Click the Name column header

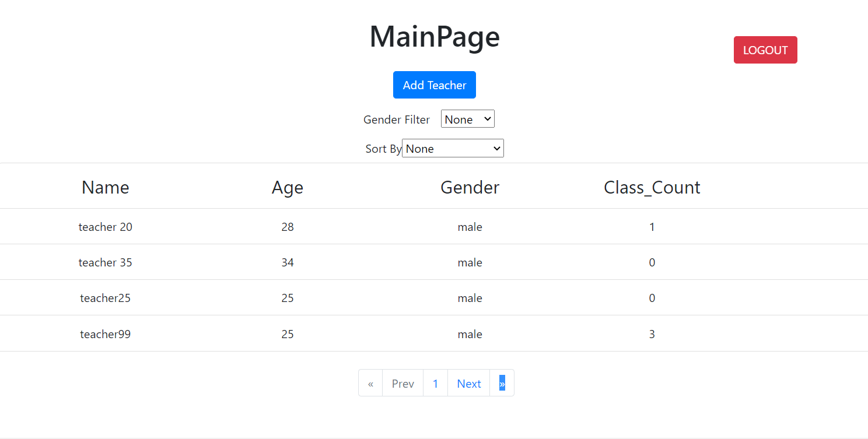pyautogui.click(x=105, y=187)
